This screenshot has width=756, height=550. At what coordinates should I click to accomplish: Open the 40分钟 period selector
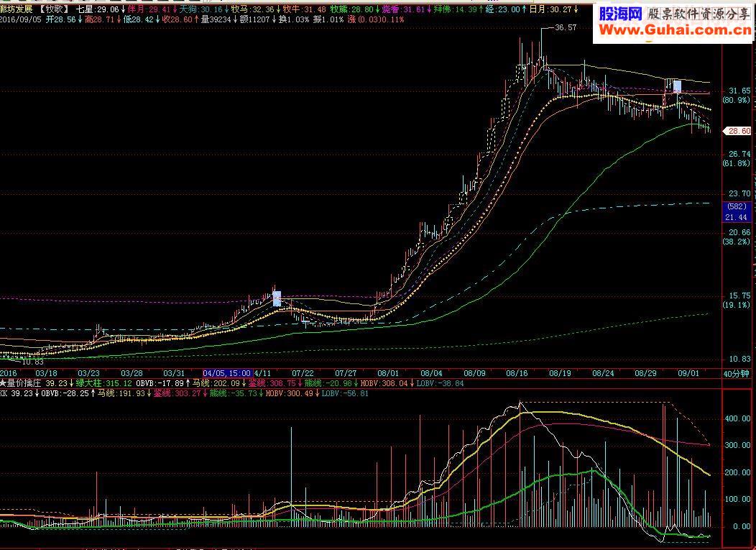point(736,373)
